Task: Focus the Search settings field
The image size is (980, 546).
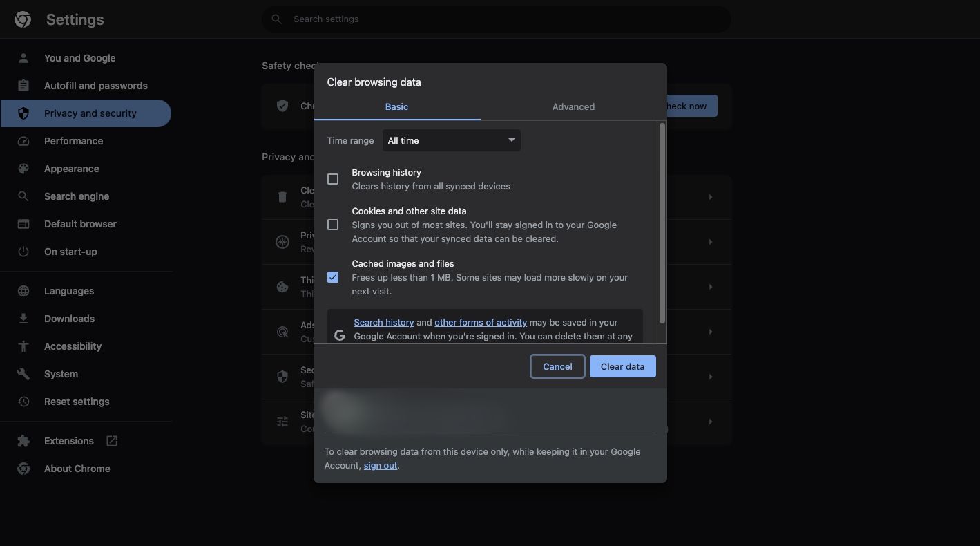Action: point(496,19)
